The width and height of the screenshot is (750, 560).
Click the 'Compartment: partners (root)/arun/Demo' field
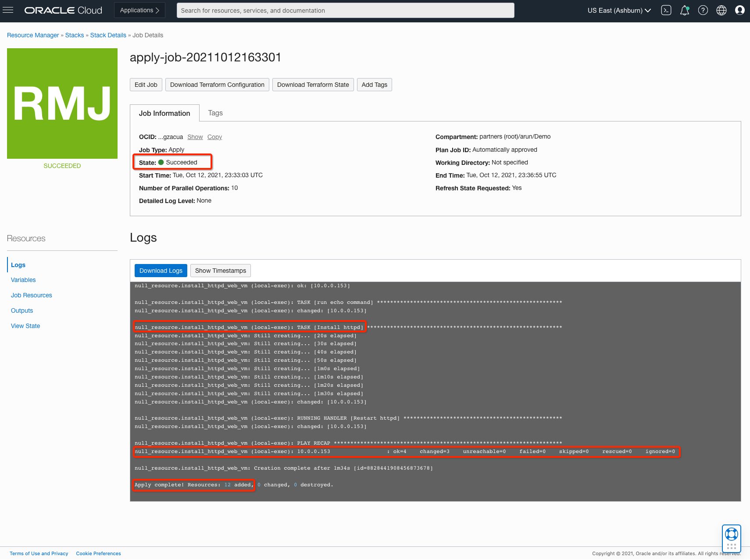coord(493,136)
